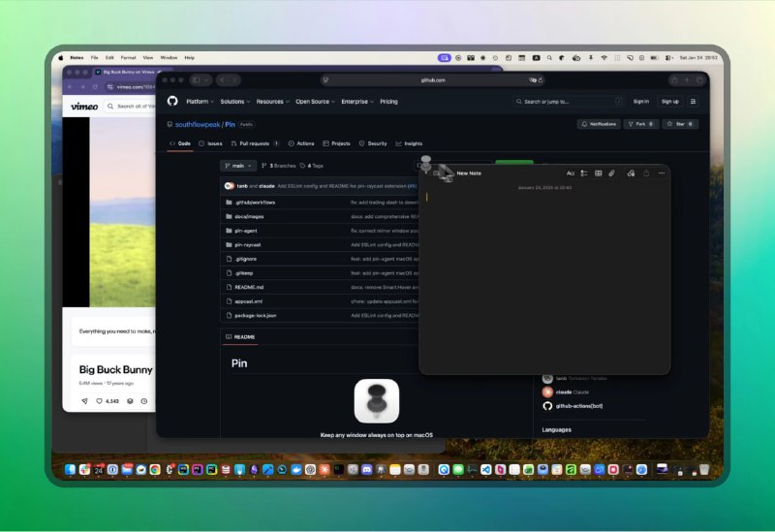The image size is (775, 532).
Task: Open the main branch dropdown
Action: pos(238,166)
